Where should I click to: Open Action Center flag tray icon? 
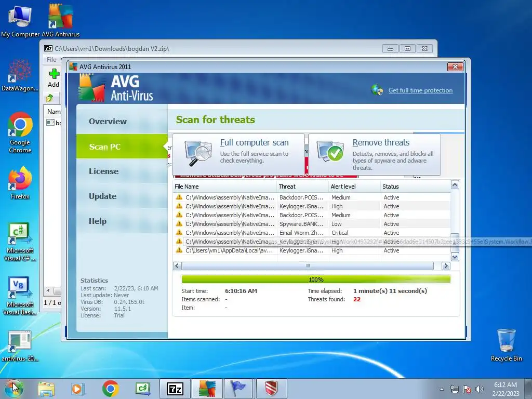click(467, 389)
